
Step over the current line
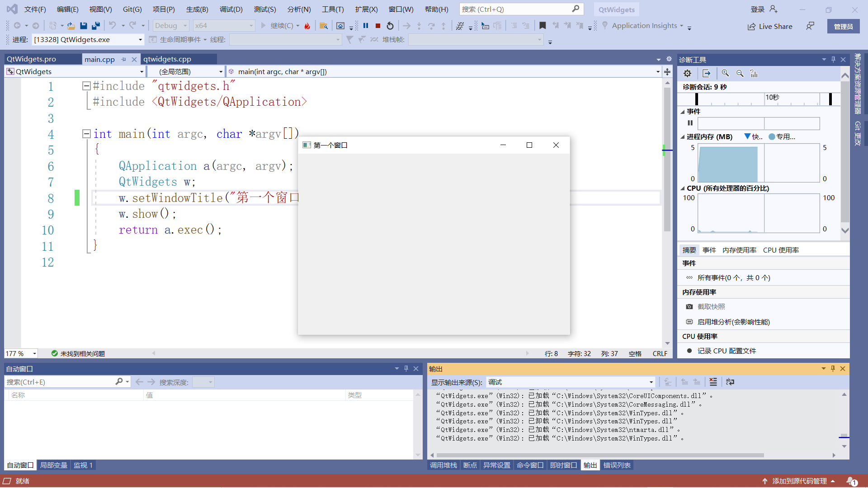click(x=431, y=26)
